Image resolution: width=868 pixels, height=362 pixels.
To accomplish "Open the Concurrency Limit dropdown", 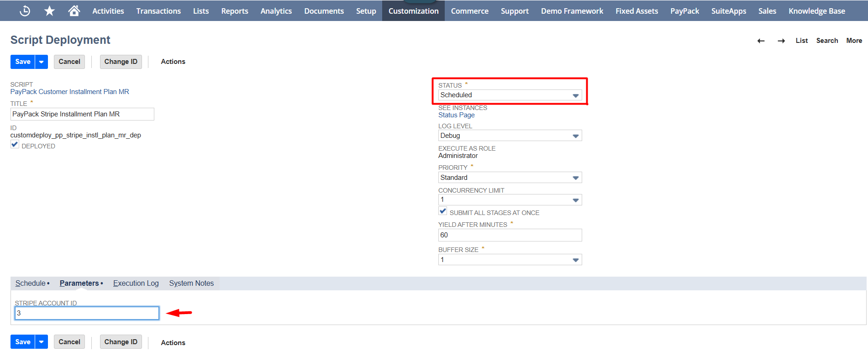I will click(x=510, y=199).
